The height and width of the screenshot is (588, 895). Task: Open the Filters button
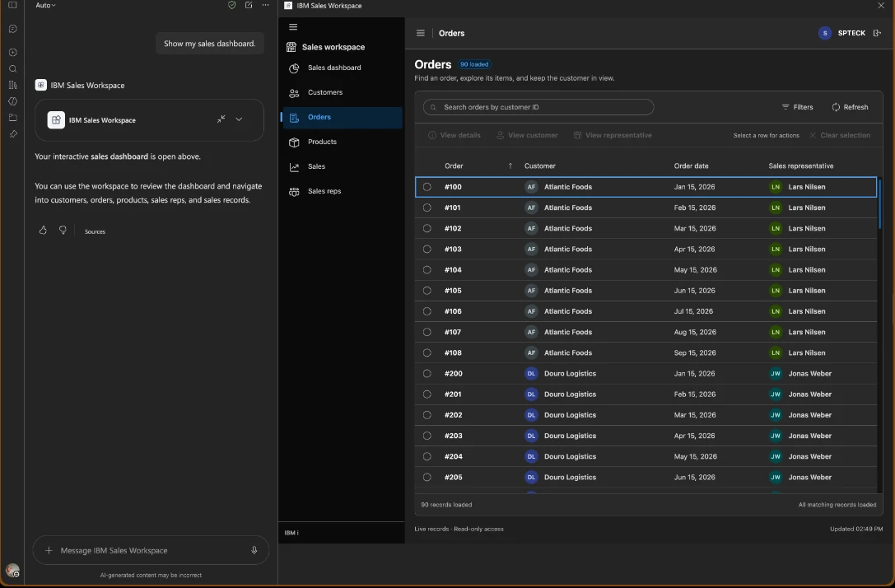click(x=797, y=107)
